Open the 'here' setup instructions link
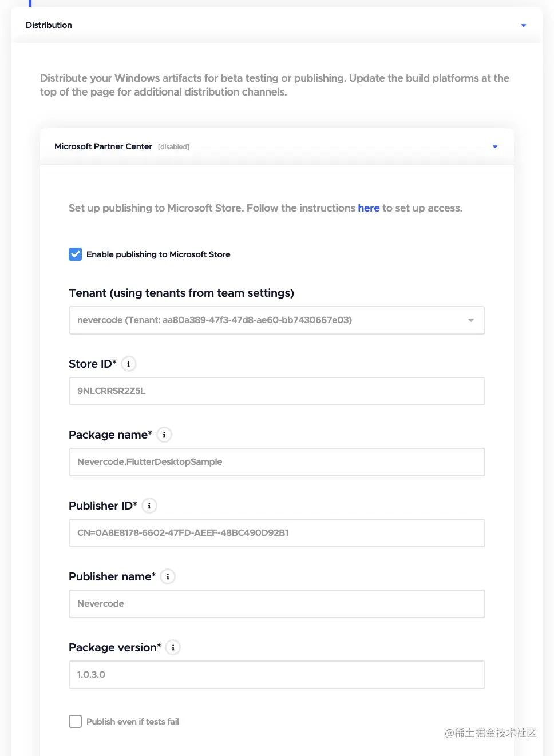 pyautogui.click(x=369, y=208)
